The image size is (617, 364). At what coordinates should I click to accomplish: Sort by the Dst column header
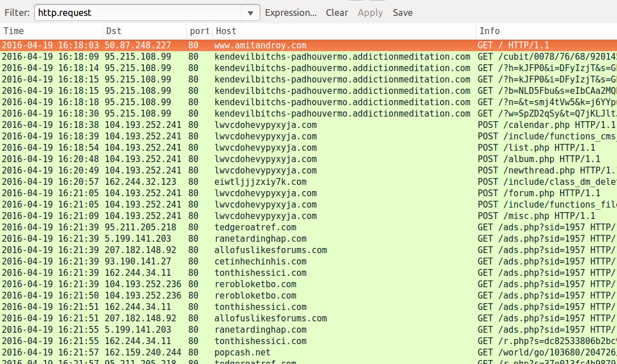(144, 31)
